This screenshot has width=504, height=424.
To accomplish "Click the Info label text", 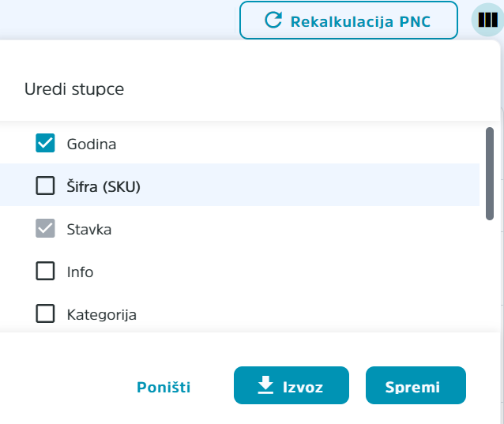I will click(x=80, y=272).
